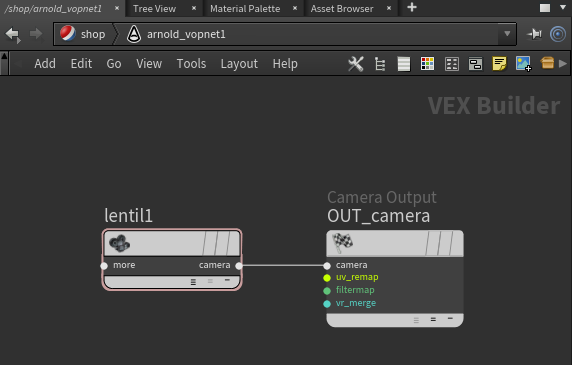Close the /shop/arnold_vopnet1 tab

point(117,8)
